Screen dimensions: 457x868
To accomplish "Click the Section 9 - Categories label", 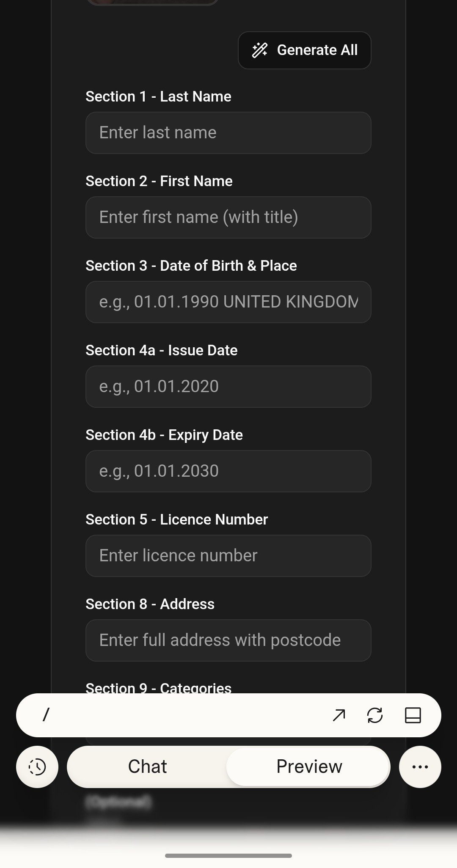I will point(158,687).
